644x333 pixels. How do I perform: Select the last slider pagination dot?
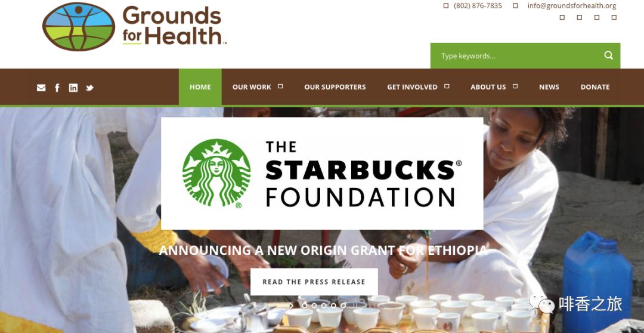[x=343, y=306]
